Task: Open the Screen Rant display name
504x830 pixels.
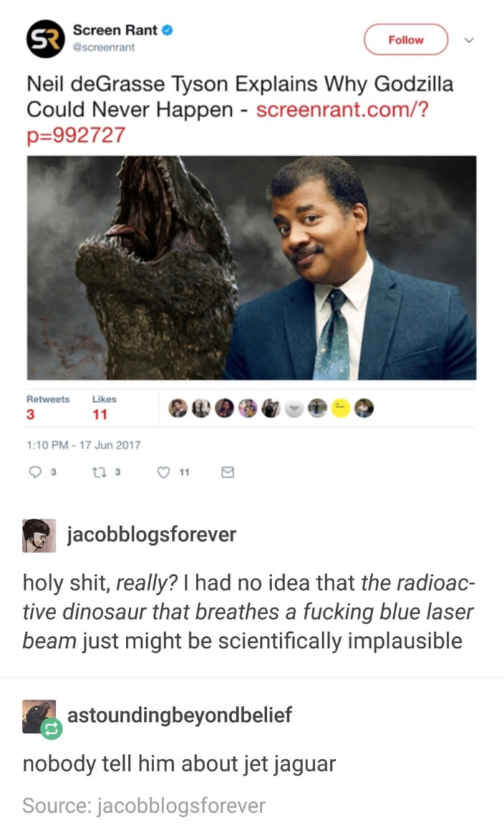Action: (115, 30)
